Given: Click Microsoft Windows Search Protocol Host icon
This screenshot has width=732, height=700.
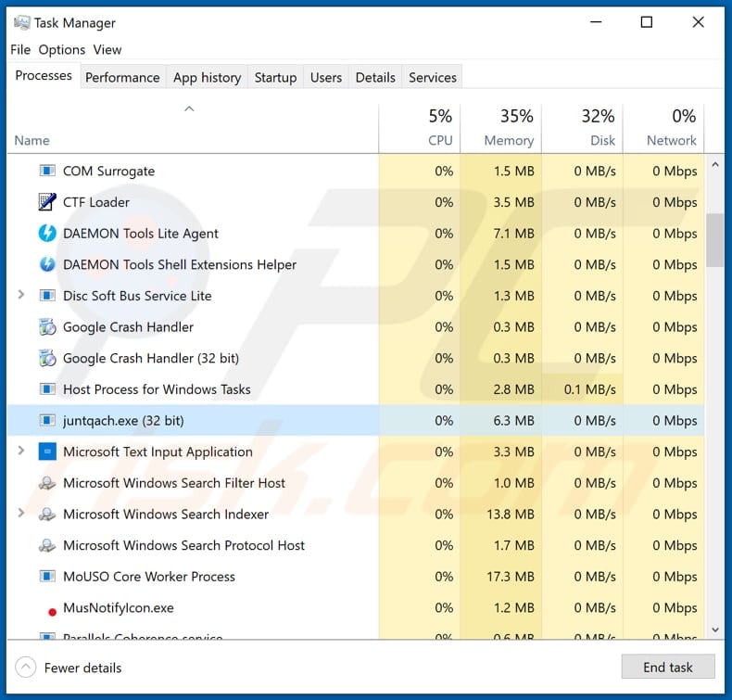Looking at the screenshot, I should [x=47, y=545].
